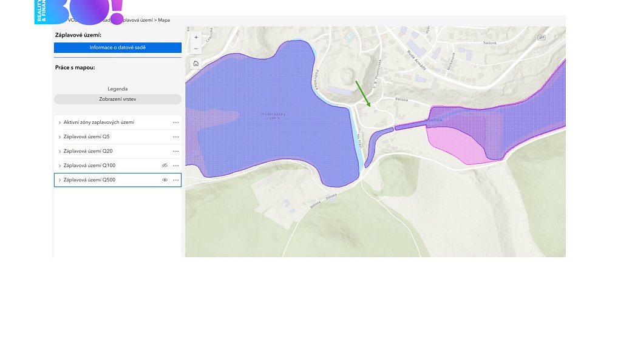Select the Záplavová území Q20 layer name
This screenshot has width=618, height=364.
[x=88, y=151]
